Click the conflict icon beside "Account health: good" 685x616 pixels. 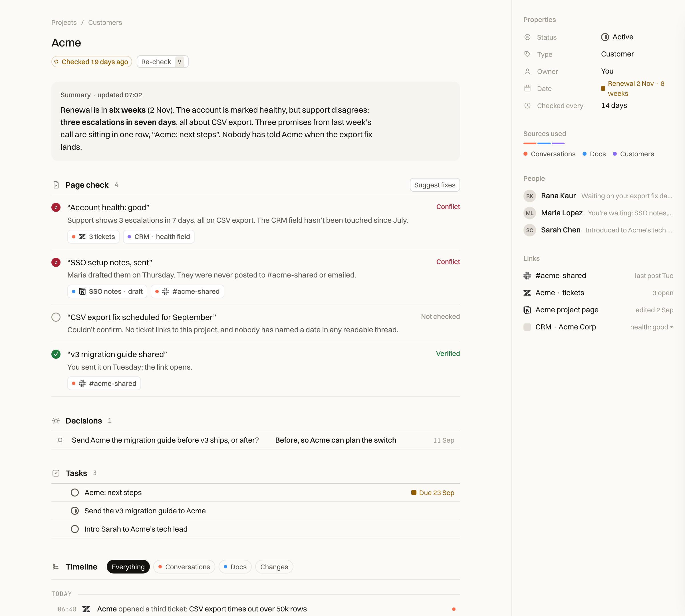click(56, 208)
